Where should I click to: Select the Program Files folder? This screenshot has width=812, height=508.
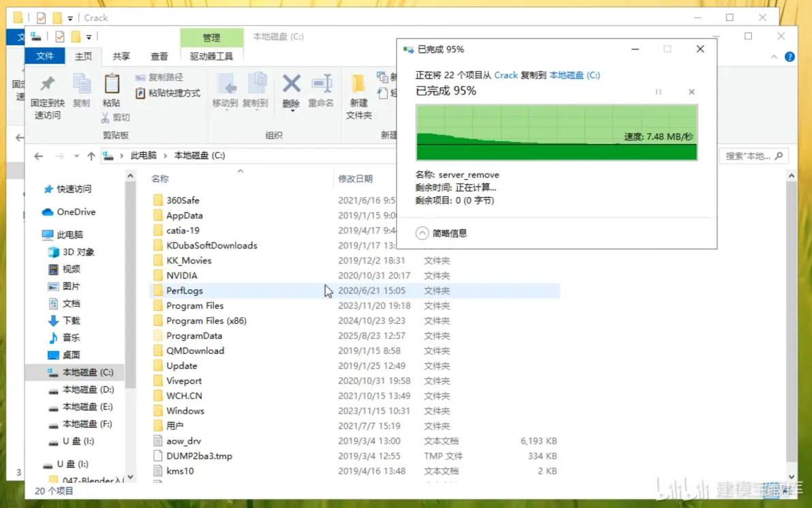pyautogui.click(x=195, y=306)
